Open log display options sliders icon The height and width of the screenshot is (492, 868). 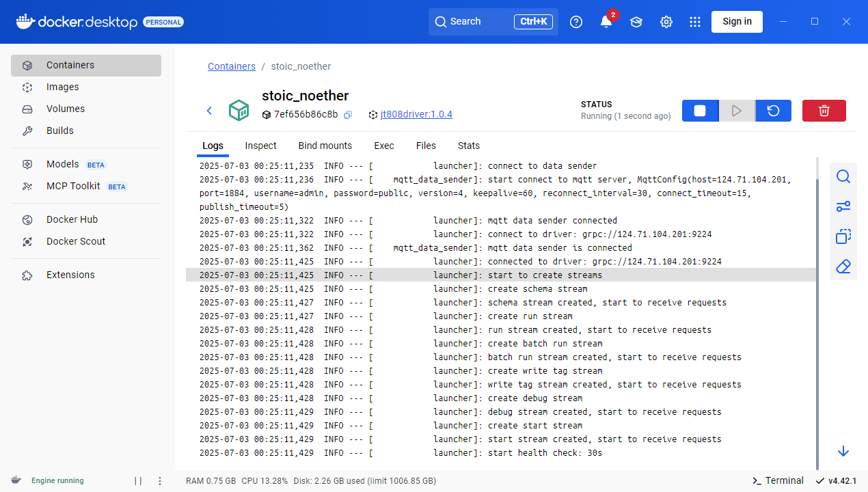(x=843, y=207)
